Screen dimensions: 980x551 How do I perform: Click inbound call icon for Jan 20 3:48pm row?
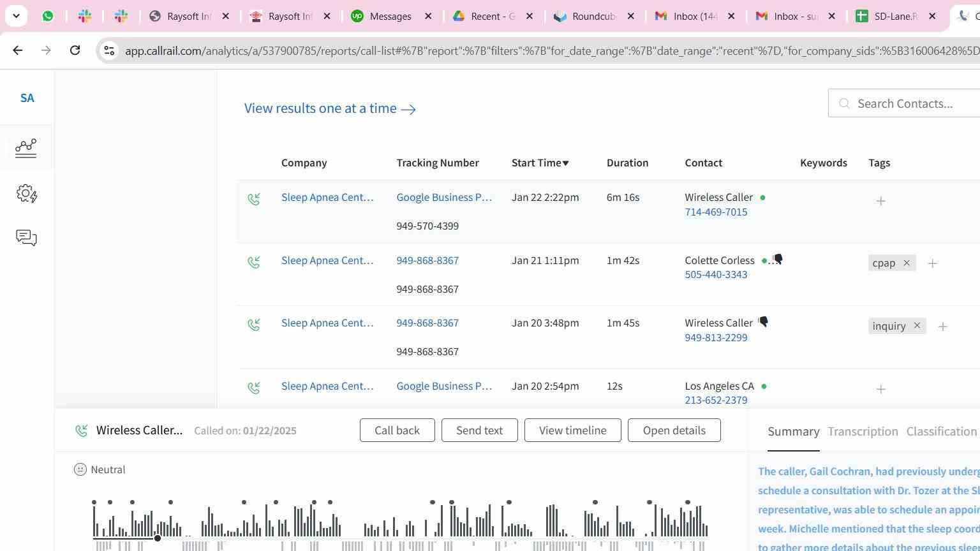pyautogui.click(x=254, y=325)
